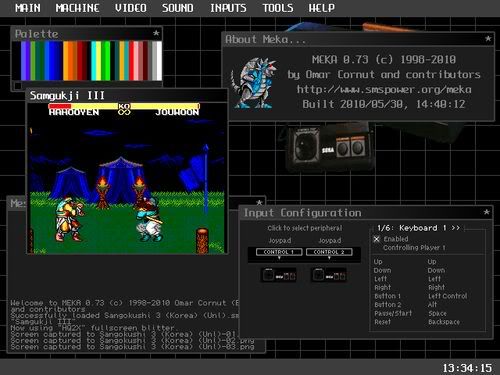Click the small square icon below the palette

18,86
